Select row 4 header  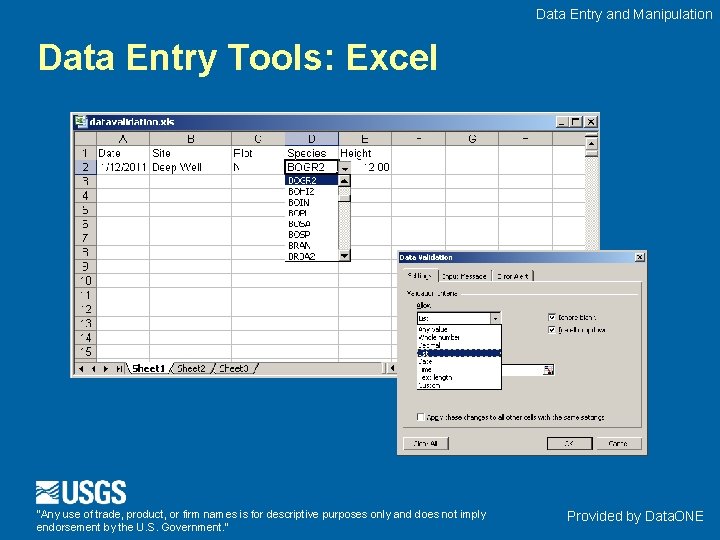pyautogui.click(x=85, y=196)
